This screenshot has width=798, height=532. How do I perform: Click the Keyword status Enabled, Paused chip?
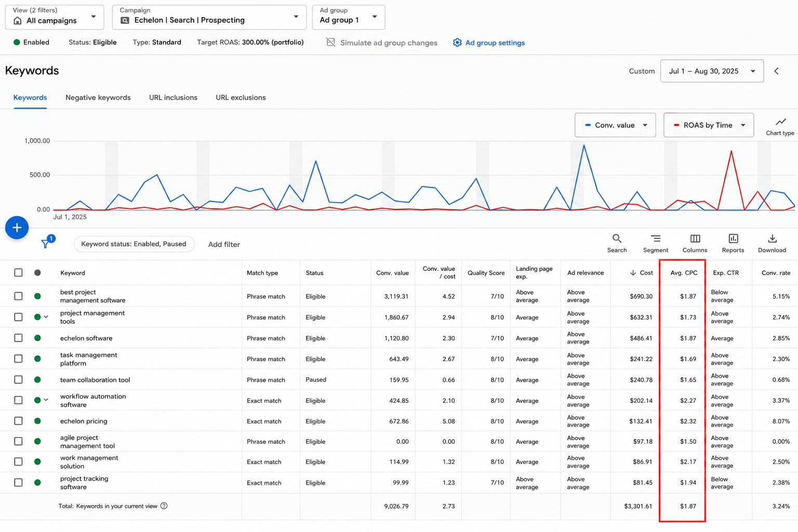click(x=134, y=244)
